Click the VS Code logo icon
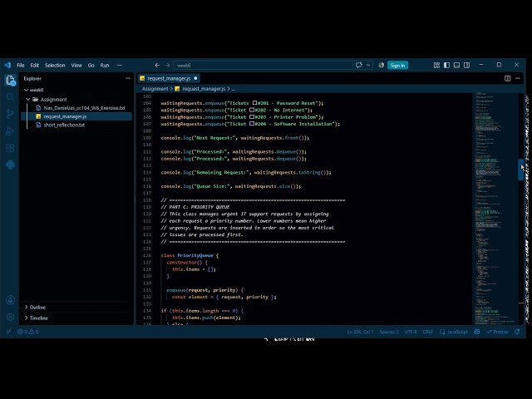 [7, 65]
